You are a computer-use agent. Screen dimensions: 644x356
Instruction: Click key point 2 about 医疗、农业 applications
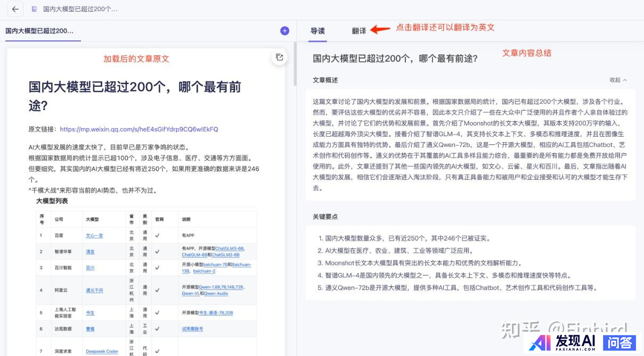click(x=396, y=251)
